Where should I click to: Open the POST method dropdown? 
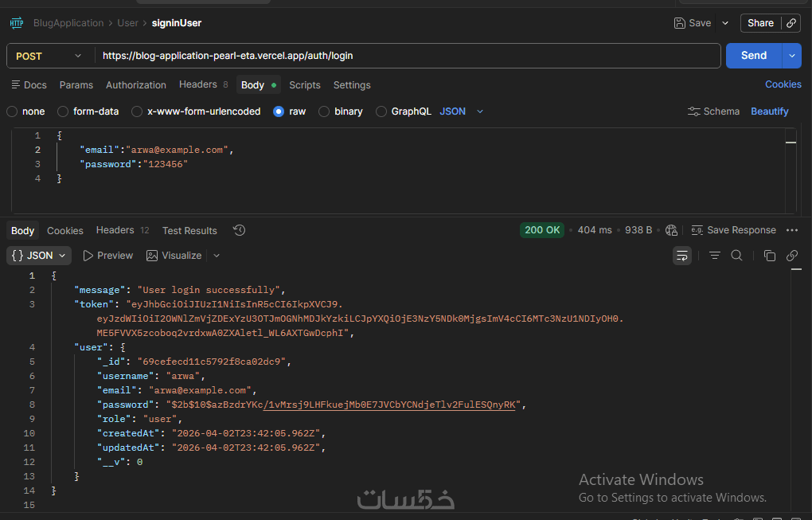pos(49,56)
